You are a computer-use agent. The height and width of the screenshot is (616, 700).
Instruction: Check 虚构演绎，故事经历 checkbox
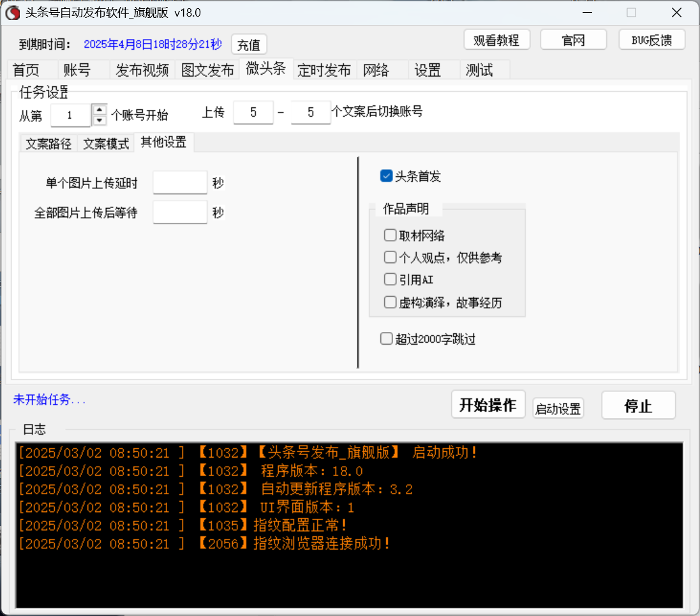(x=390, y=302)
